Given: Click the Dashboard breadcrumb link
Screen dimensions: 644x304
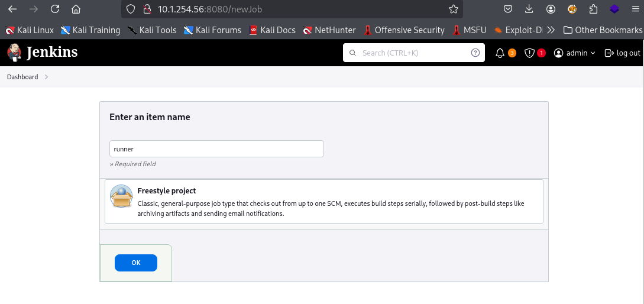Looking at the screenshot, I should click(x=22, y=77).
